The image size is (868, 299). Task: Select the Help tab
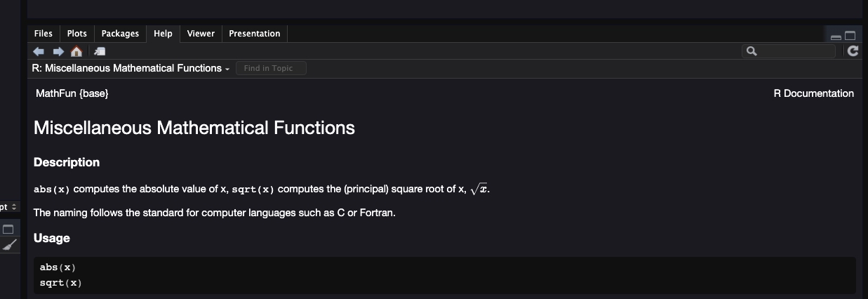[163, 34]
